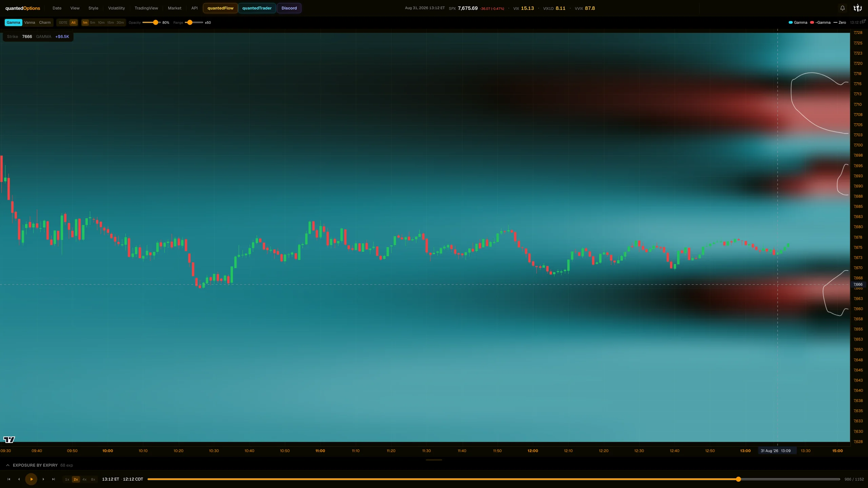Select 0DTE expiry filter

(x=63, y=22)
